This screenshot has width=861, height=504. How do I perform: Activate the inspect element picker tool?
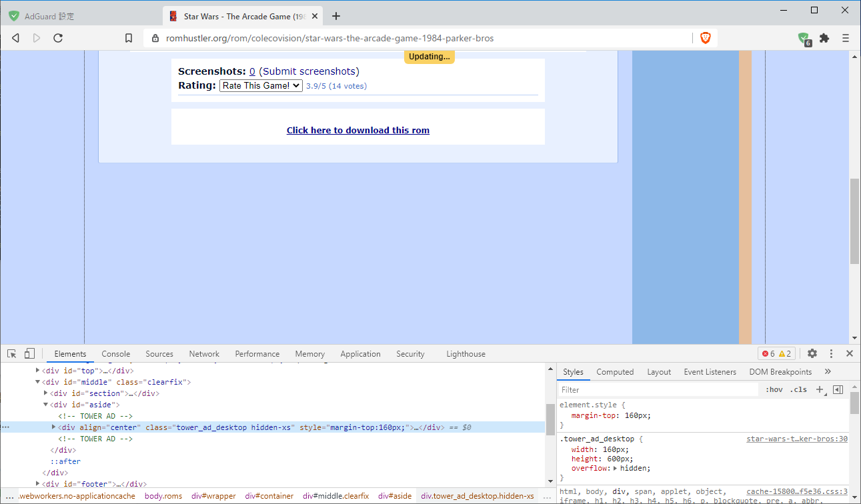[x=11, y=353]
